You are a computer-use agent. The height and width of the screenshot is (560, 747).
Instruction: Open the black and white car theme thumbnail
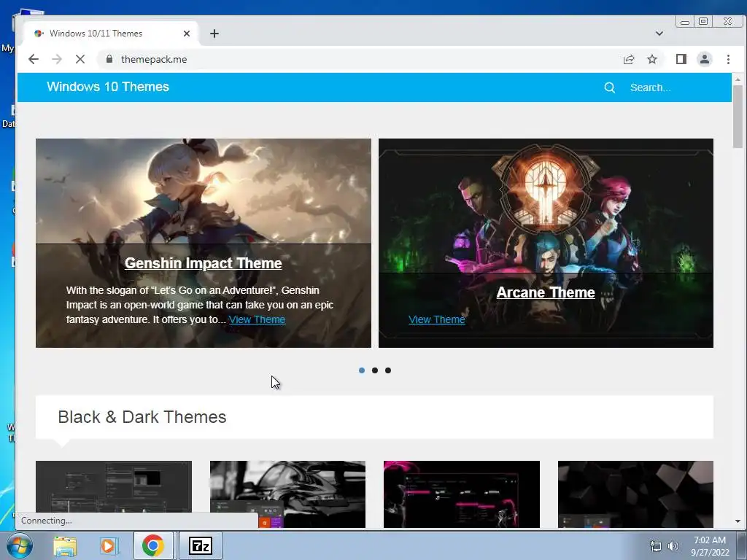point(287,494)
